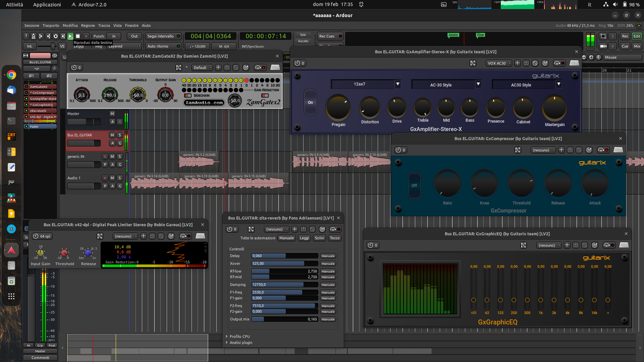Show applications grid in the dock

(x=11, y=297)
